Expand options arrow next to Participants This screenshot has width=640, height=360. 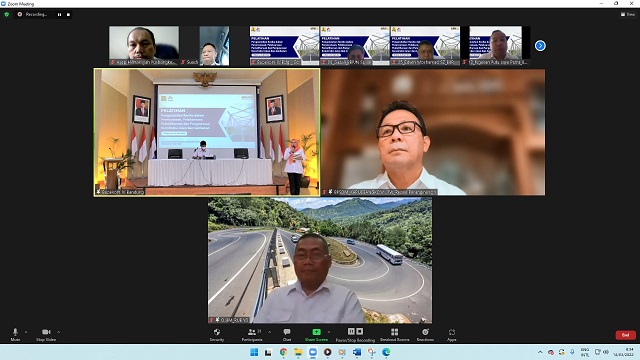[269, 332]
